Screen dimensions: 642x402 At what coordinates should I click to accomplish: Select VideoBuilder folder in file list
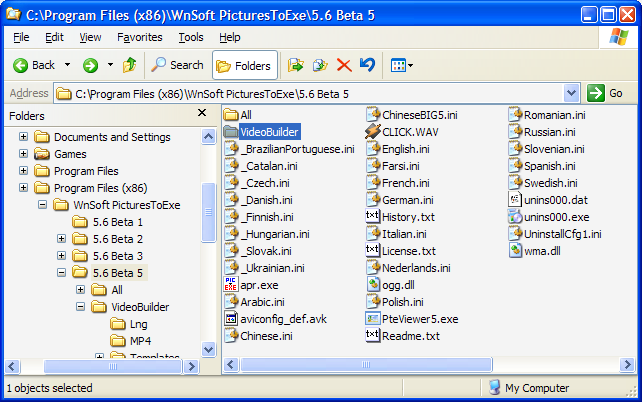269,132
